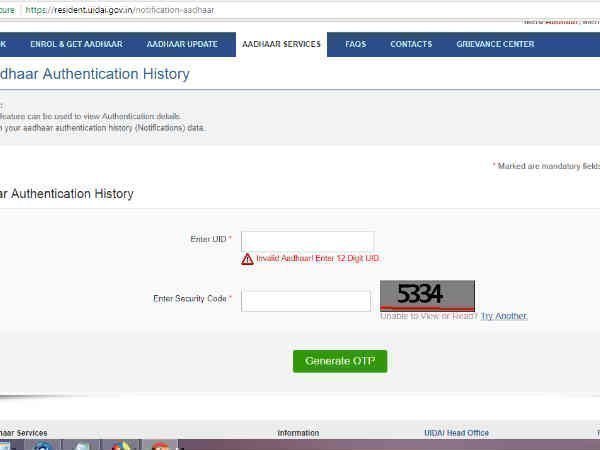Image resolution: width=600 pixels, height=450 pixels.
Task: Go to the FAQs menu item
Action: 355,44
